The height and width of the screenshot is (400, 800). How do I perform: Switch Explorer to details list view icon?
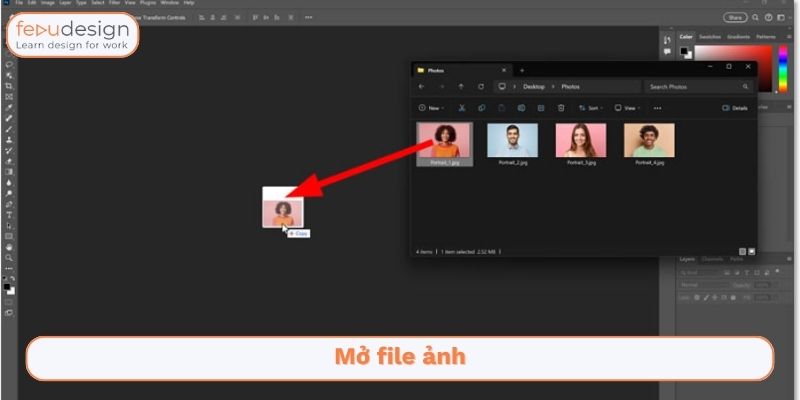pos(742,252)
